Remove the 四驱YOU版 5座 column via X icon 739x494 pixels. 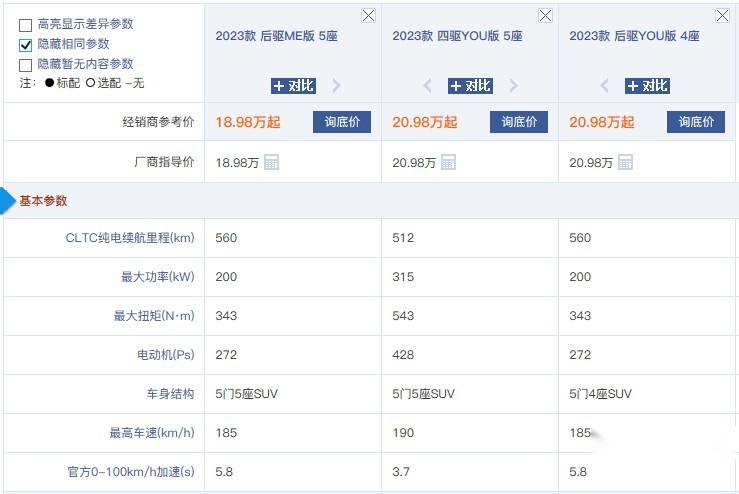545,16
